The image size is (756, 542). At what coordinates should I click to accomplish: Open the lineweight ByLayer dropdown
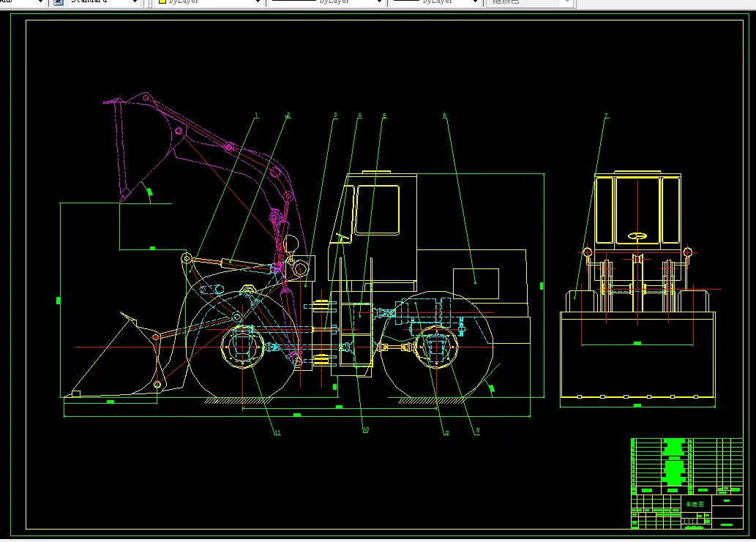(435, 2)
